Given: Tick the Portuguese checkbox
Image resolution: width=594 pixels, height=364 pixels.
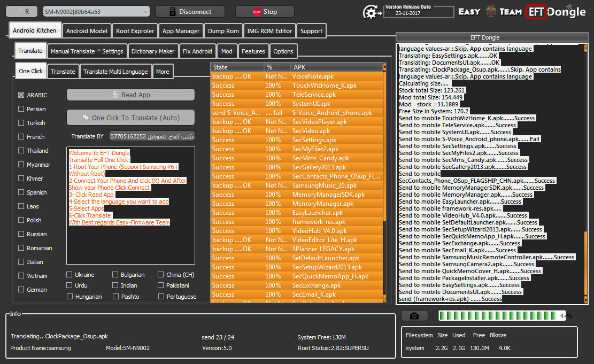Looking at the screenshot, I should coord(161,297).
